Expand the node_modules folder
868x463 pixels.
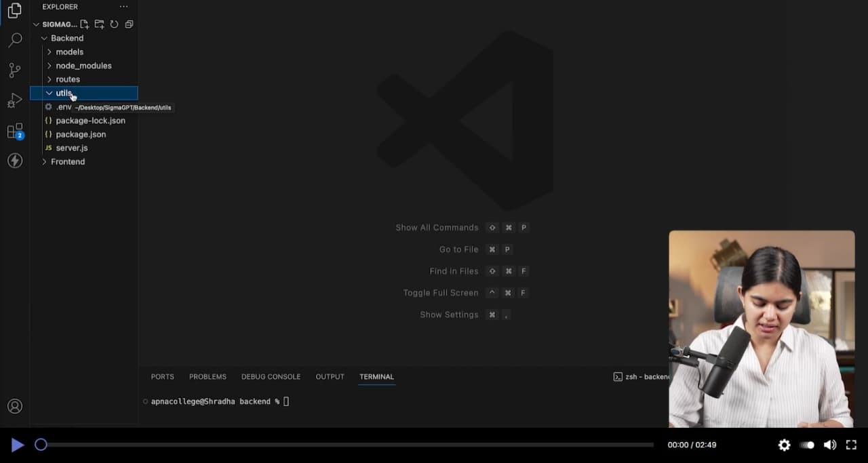83,66
